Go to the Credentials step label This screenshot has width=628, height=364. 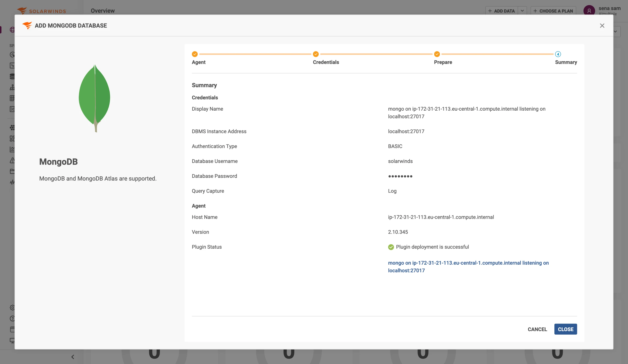[326, 62]
